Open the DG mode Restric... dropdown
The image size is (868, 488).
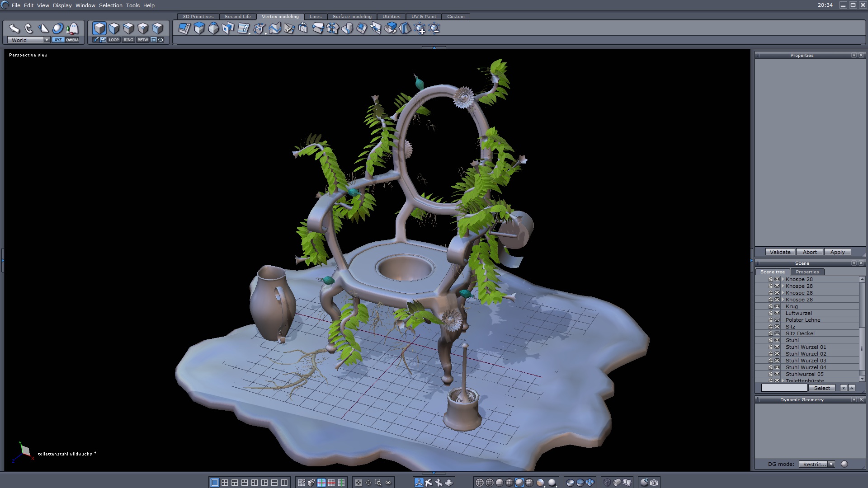pos(831,464)
